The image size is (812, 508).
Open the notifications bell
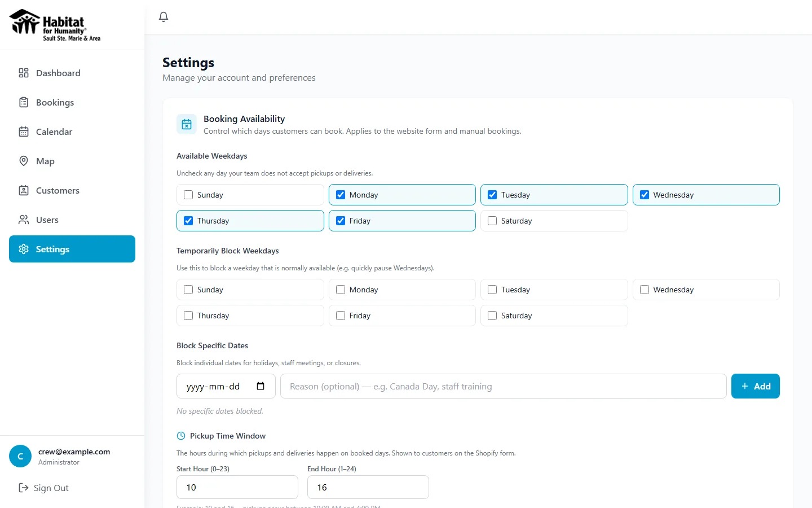164,17
